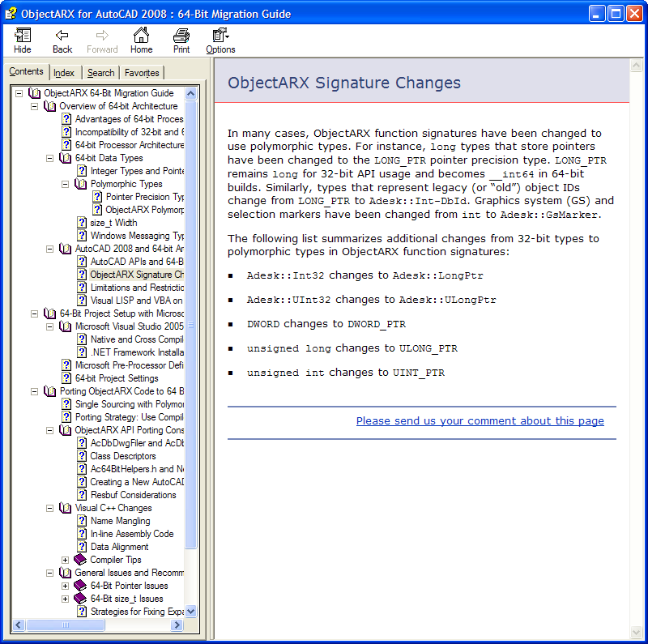Click the book icon beside Visual C++ Changes

(x=66, y=508)
